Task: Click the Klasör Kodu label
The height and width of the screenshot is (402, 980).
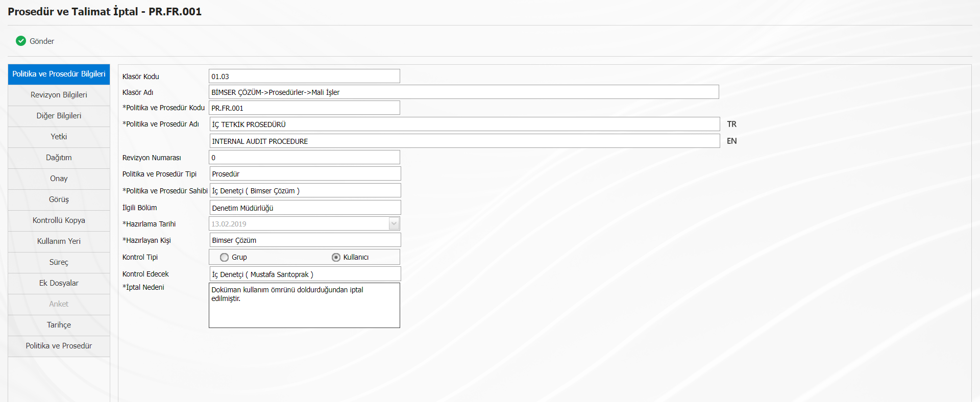Action: (x=140, y=77)
